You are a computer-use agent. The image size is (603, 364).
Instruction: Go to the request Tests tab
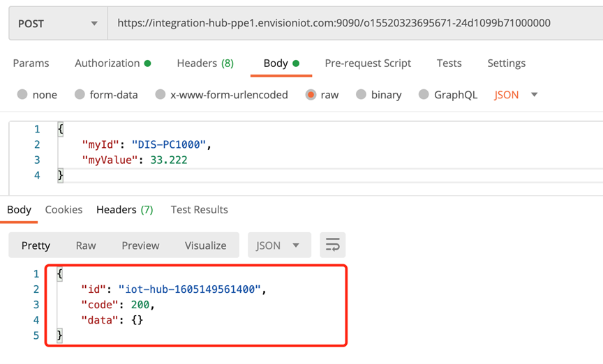[x=449, y=63]
